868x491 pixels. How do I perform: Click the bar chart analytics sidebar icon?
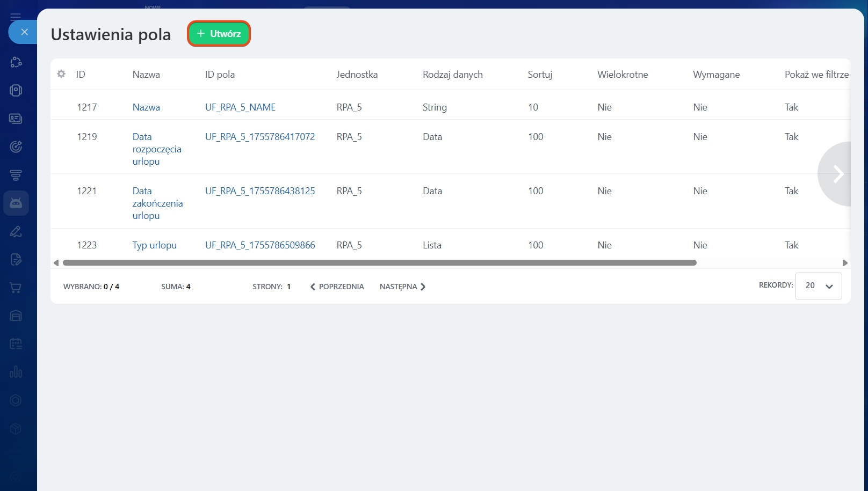click(16, 372)
